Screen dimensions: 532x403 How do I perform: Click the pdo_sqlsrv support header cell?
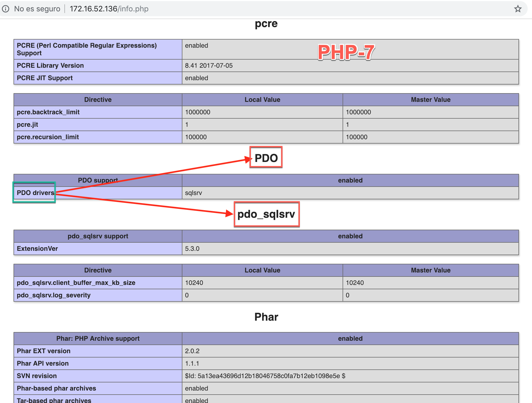coord(98,236)
